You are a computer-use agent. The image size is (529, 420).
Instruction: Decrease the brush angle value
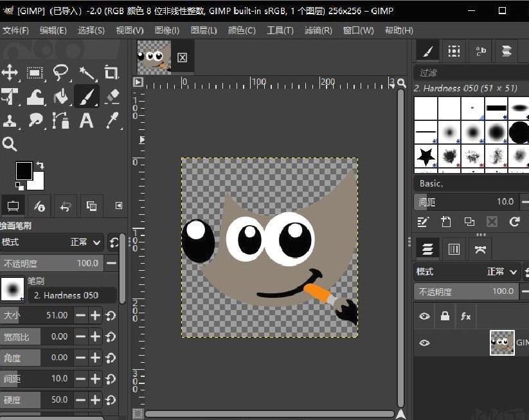80,358
